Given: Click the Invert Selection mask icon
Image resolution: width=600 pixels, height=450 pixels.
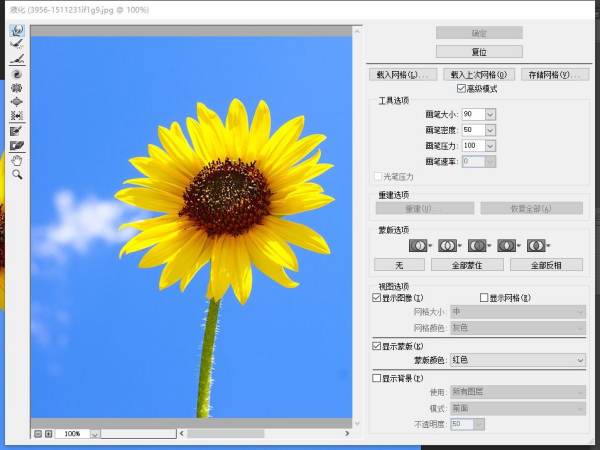Looking at the screenshot, I should pos(536,245).
